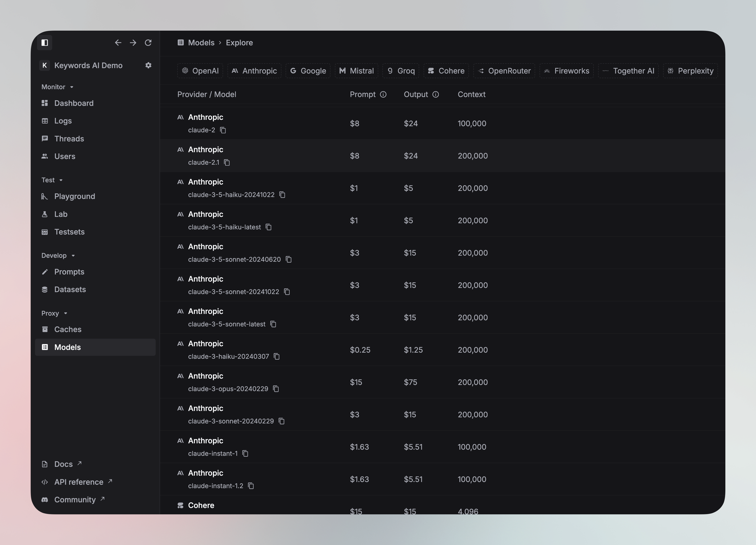Open the Docs external link
Screen dimensions: 756x545
click(x=61, y=464)
